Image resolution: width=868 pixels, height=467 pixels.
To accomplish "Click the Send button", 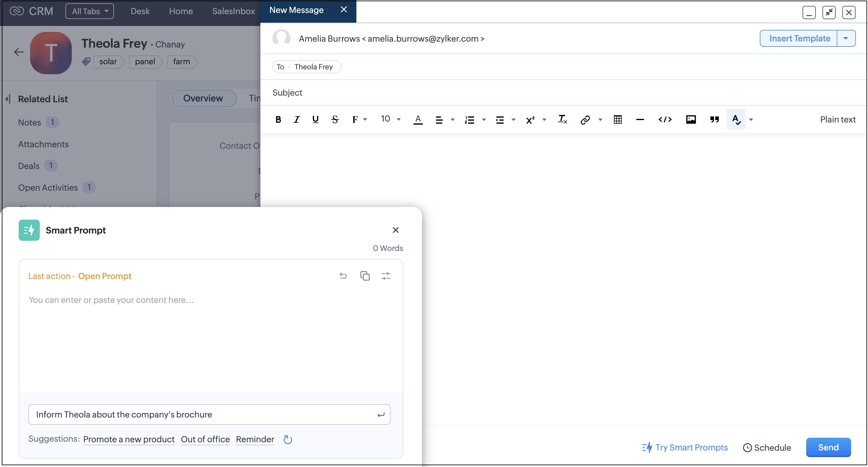I will tap(828, 447).
